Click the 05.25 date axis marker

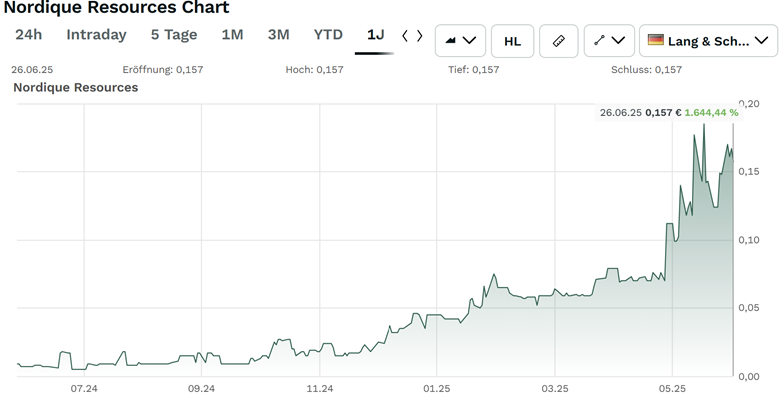coord(673,388)
